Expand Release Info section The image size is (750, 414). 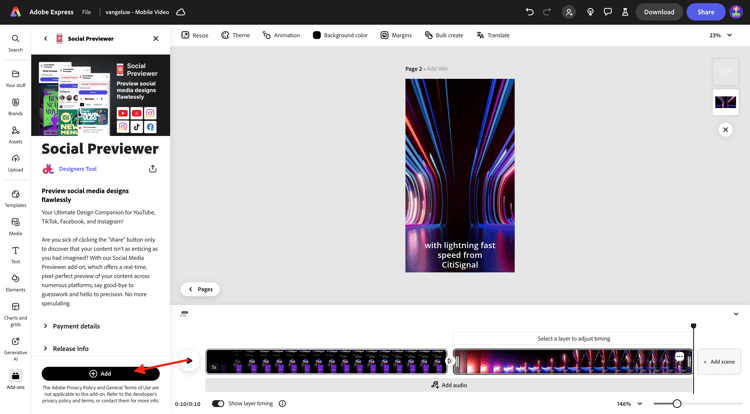tap(66, 349)
